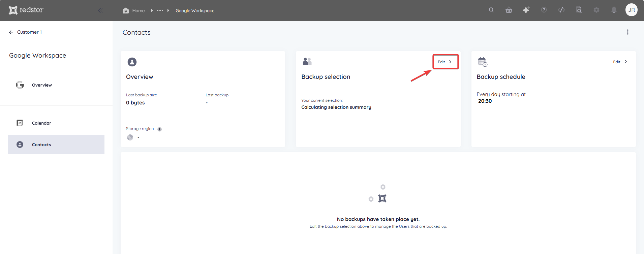Click the Overview card person icon
644x254 pixels.
[x=132, y=62]
